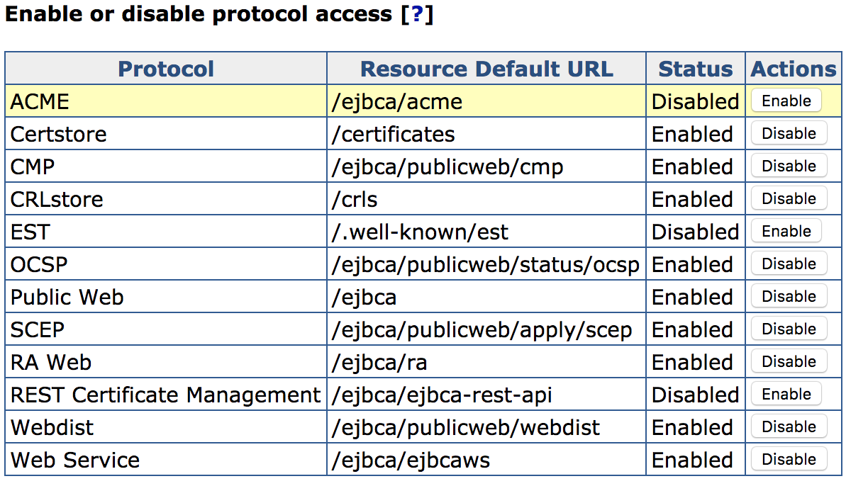Disable the SCEP protocol

click(x=789, y=329)
